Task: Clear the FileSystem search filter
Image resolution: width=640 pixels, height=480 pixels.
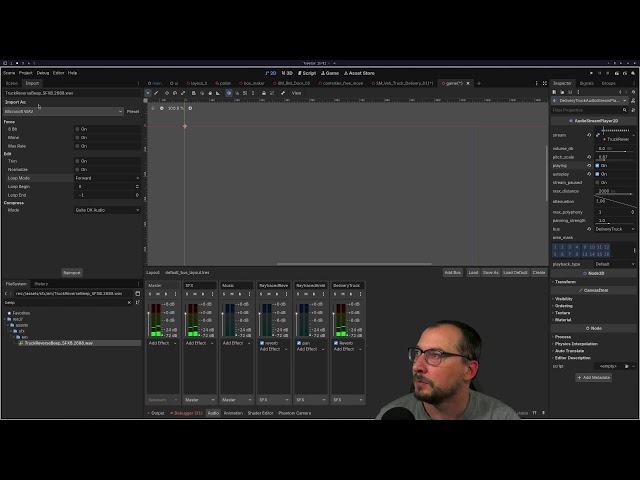Action: (x=129, y=302)
